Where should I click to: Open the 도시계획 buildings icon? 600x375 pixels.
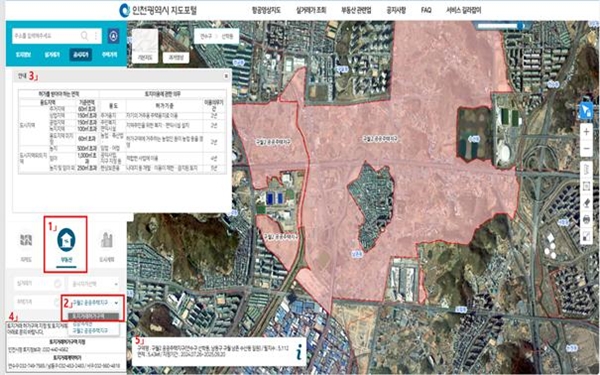pos(107,240)
